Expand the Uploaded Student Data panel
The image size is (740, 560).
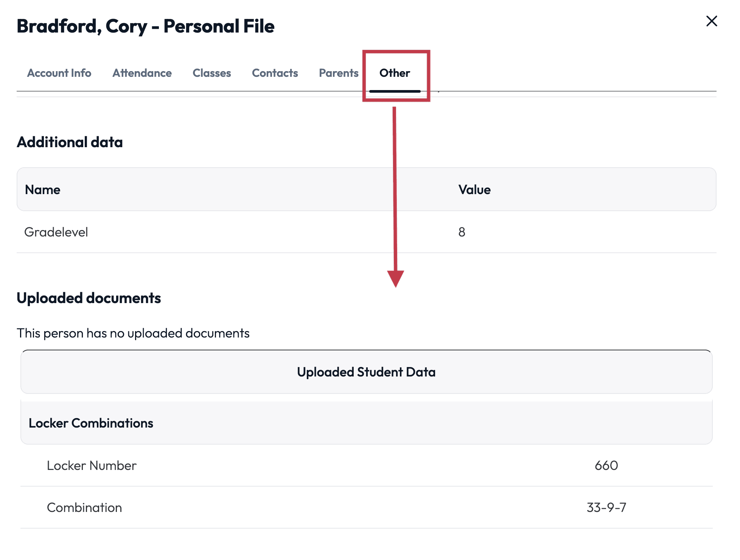point(366,372)
